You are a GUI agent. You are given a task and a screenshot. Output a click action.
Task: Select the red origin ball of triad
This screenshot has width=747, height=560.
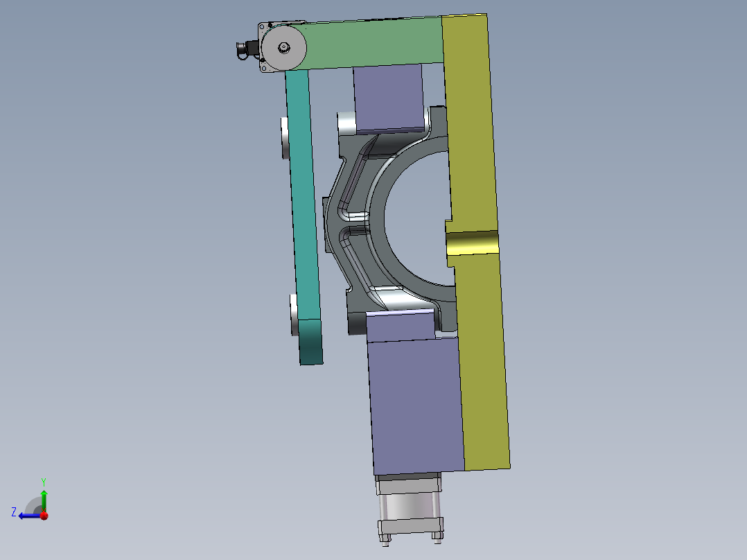click(44, 515)
